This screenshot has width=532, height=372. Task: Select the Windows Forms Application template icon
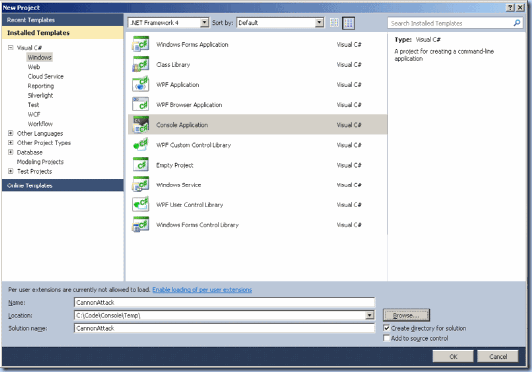point(140,44)
